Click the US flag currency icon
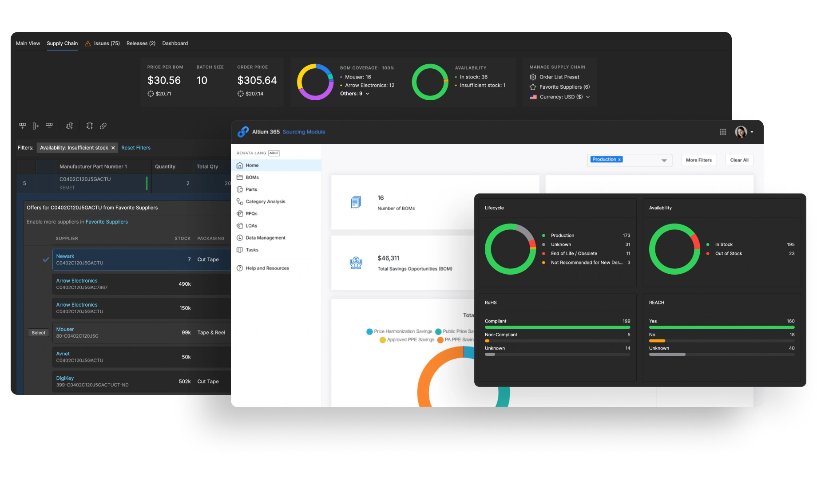817x504 pixels. [x=533, y=97]
